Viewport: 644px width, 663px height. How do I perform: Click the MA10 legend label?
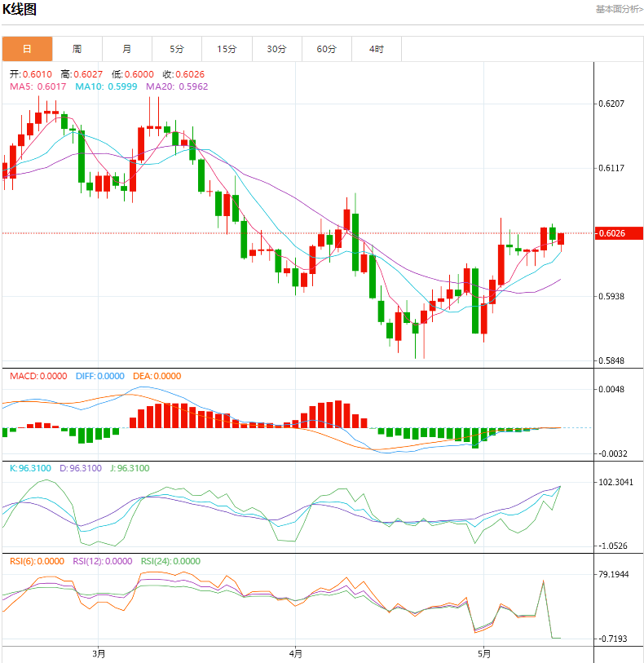click(105, 86)
